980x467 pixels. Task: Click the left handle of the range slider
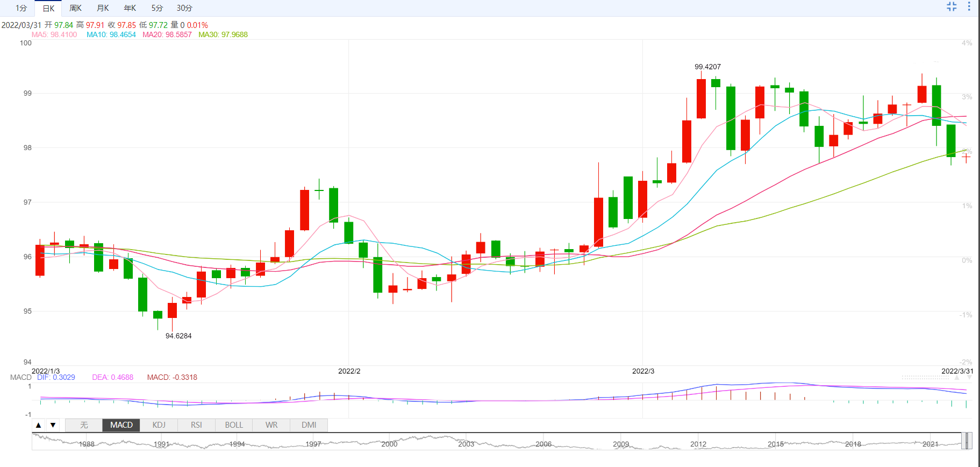coord(963,441)
